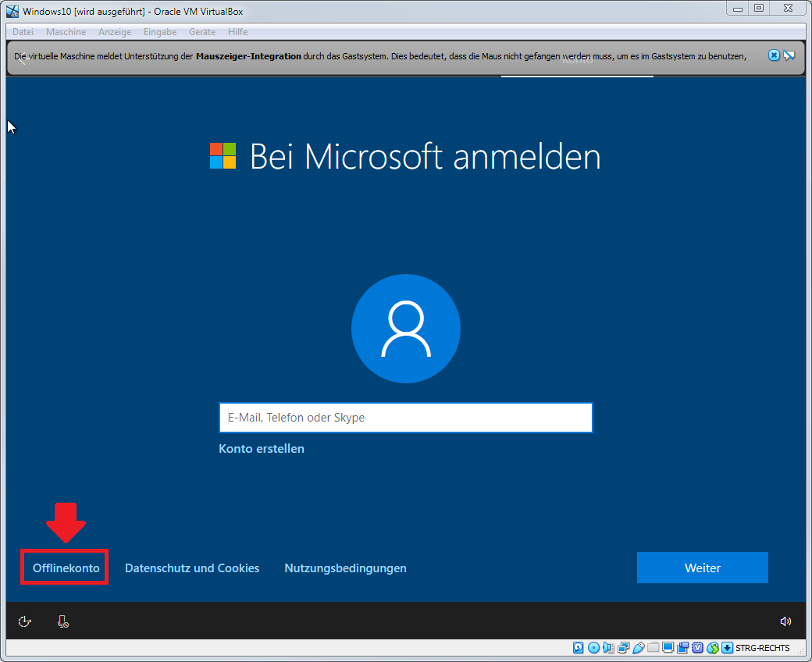The image size is (812, 662).
Task: Open the Ease of Access icon
Action: tap(62, 621)
